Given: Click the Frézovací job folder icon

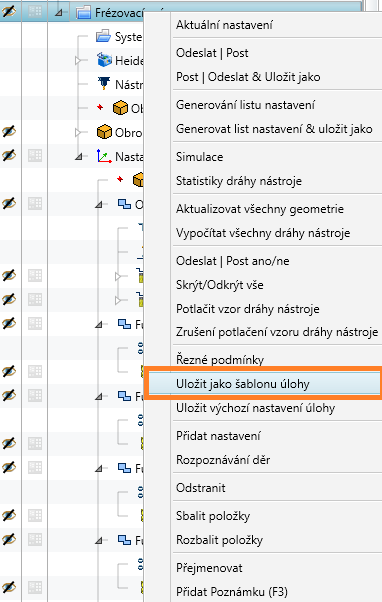Looking at the screenshot, I should pos(83,12).
